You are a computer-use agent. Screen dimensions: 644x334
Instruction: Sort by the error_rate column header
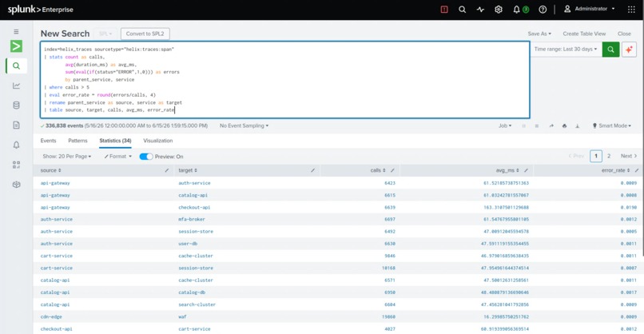click(x=616, y=170)
